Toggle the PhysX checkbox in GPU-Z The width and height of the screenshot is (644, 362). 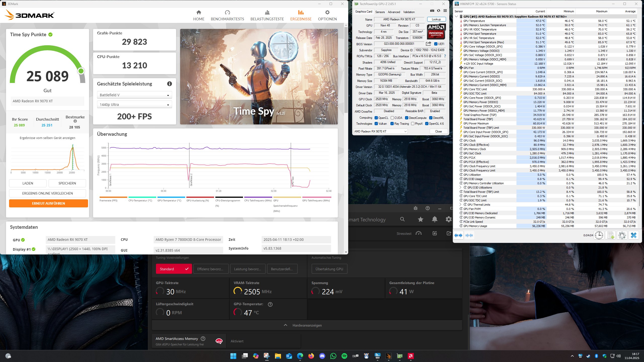click(x=413, y=123)
